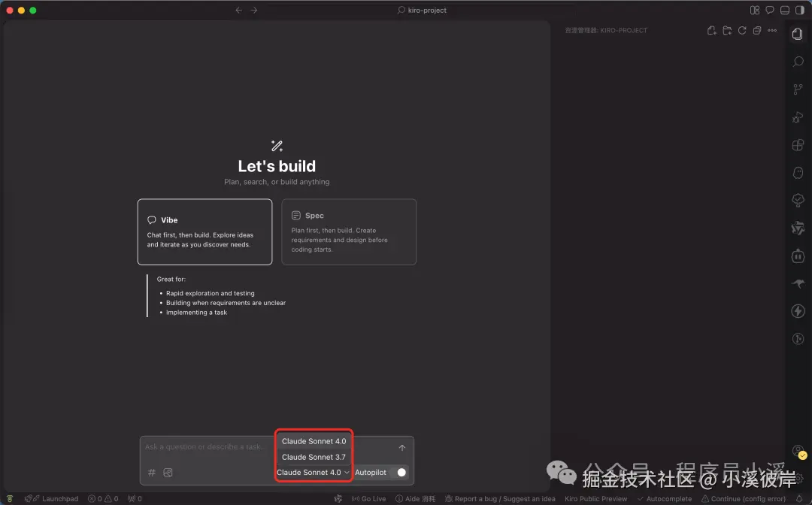Show errors and warnings count in status bar
The image size is (812, 505).
[x=103, y=499]
